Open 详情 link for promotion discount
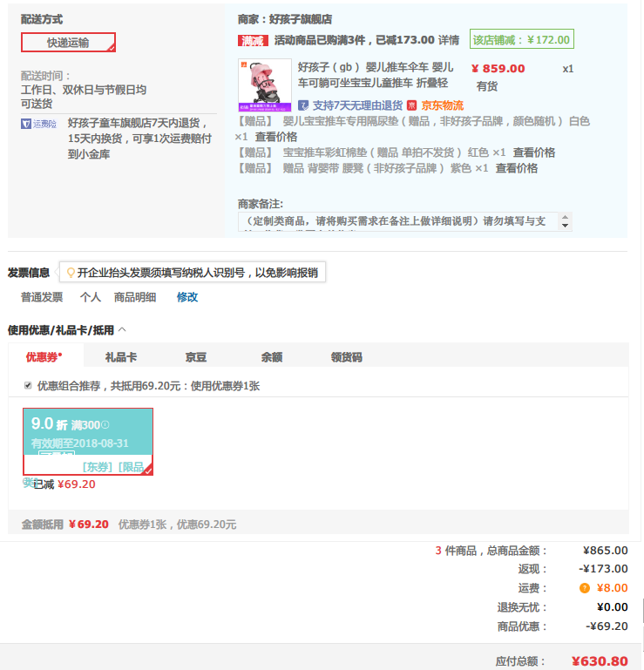The height and width of the screenshot is (670, 644). point(449,40)
